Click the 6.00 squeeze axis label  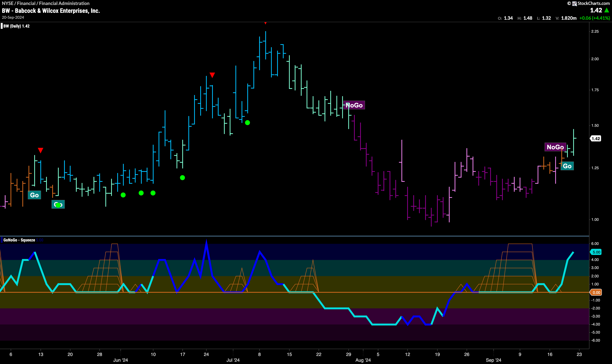(595, 244)
